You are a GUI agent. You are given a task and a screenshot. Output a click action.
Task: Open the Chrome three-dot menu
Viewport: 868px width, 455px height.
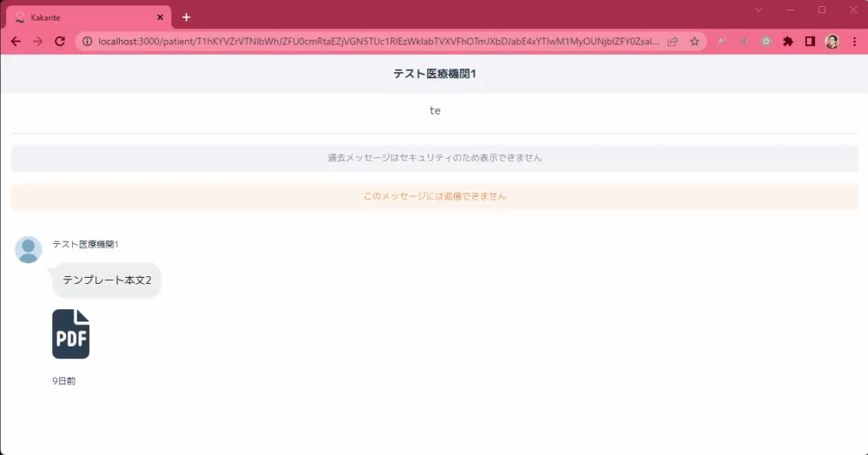[x=854, y=42]
